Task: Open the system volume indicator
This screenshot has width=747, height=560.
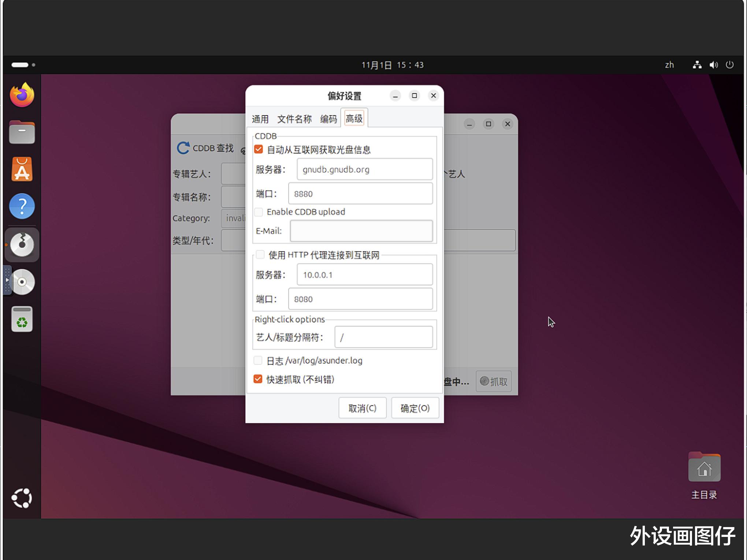Action: coord(713,65)
